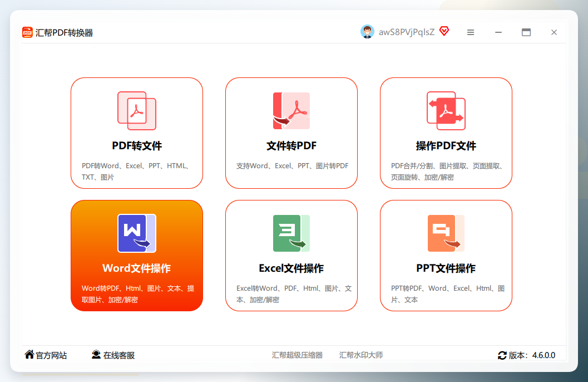Screen dimensions: 588x382
Task: Open the 汇帮超级压缩器 link
Action: [x=297, y=355]
